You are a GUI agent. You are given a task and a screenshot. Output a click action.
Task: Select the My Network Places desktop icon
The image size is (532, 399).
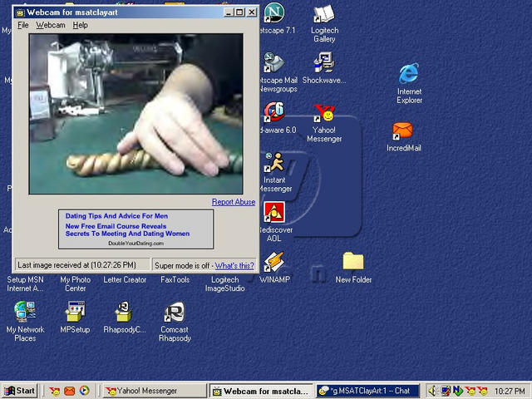[x=25, y=312]
